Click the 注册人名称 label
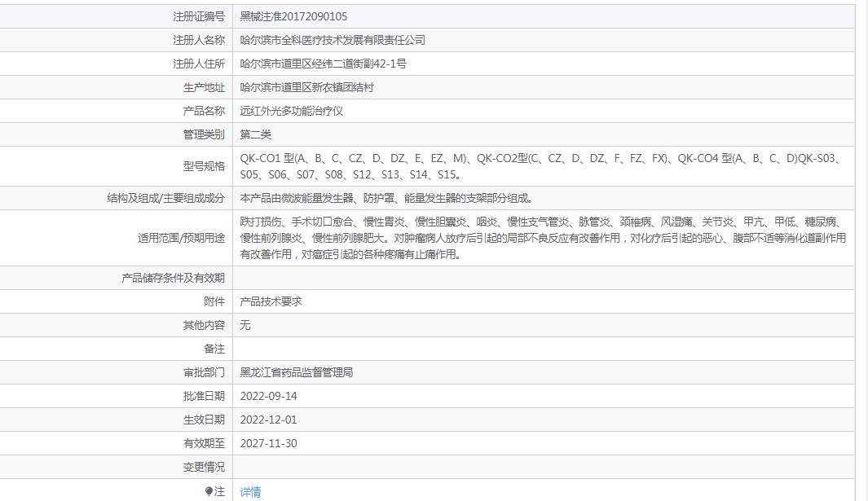Screen dimensions: 868x501 point(199,40)
